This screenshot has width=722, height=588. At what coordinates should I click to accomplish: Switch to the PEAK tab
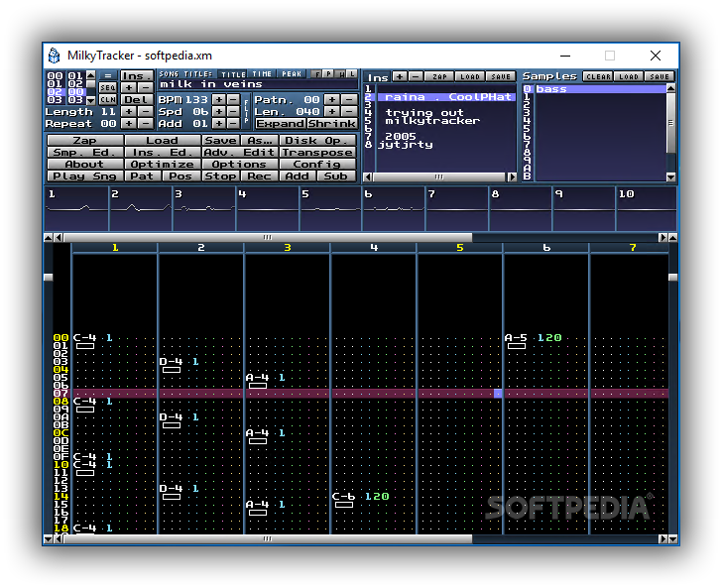click(292, 74)
